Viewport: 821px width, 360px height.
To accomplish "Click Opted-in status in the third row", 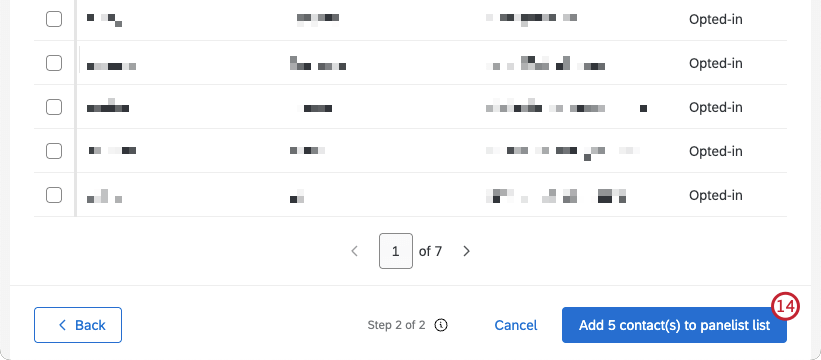I will pyautogui.click(x=716, y=107).
